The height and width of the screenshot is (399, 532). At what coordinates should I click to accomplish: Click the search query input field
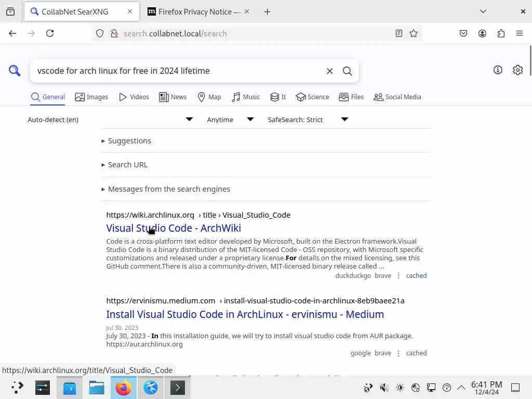pyautogui.click(x=178, y=71)
